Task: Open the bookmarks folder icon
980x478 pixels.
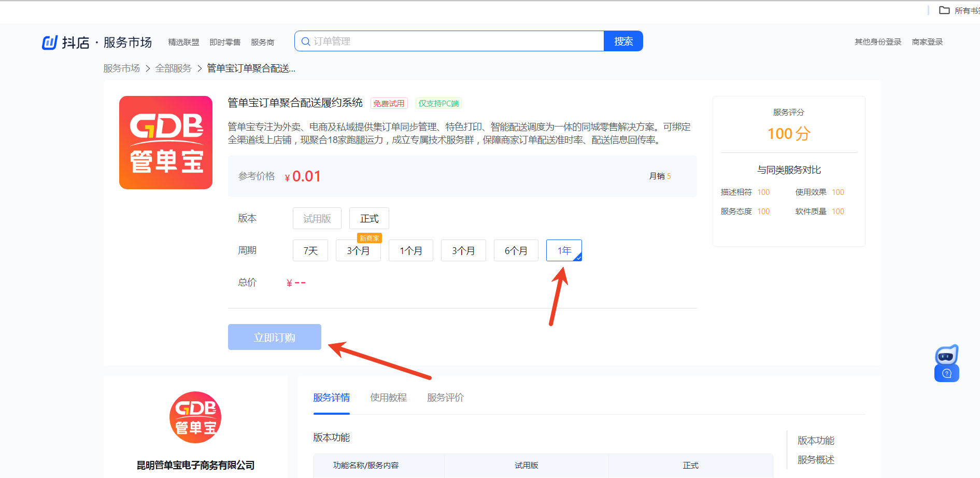Action: pyautogui.click(x=944, y=10)
